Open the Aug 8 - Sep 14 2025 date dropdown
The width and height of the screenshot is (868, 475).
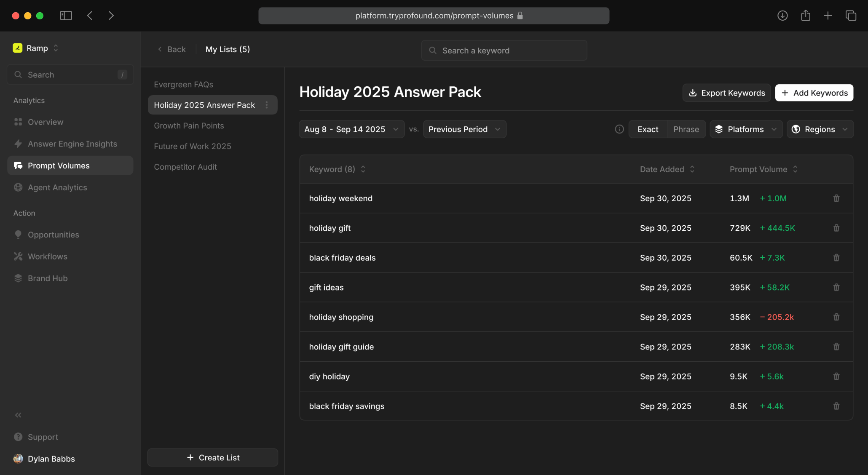(351, 129)
